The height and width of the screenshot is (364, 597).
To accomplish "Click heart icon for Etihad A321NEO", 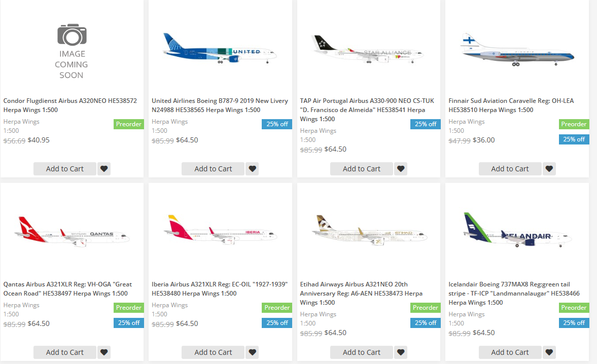I will (401, 352).
